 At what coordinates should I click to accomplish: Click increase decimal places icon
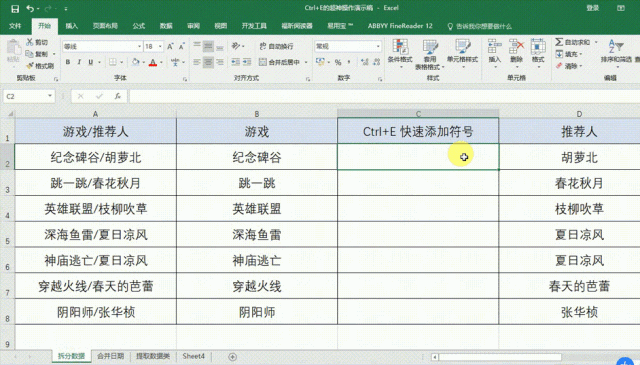click(x=365, y=62)
